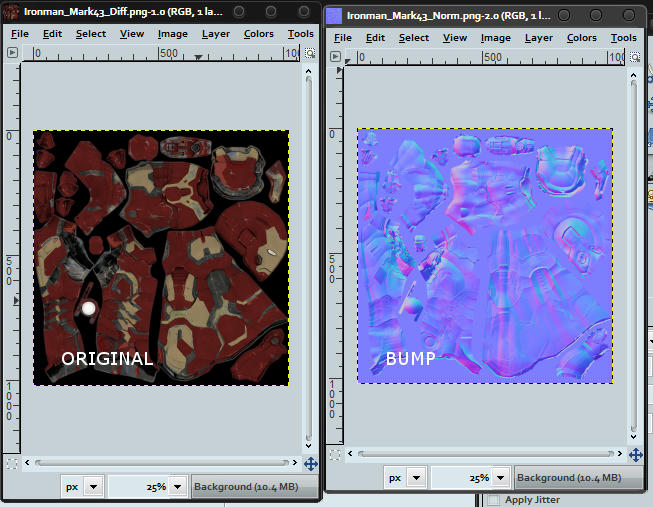Click zoom value field in Norm window
This screenshot has width=653, height=507.
pyautogui.click(x=462, y=477)
